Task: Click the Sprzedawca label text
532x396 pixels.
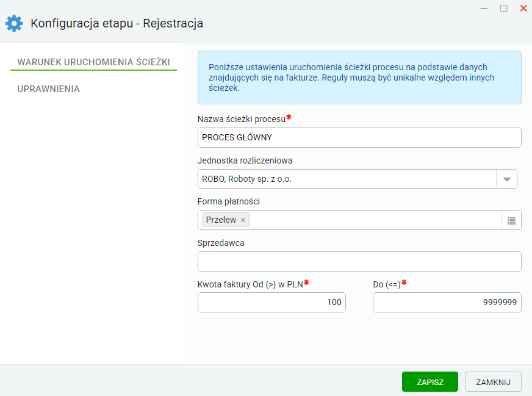Action: pyautogui.click(x=221, y=243)
